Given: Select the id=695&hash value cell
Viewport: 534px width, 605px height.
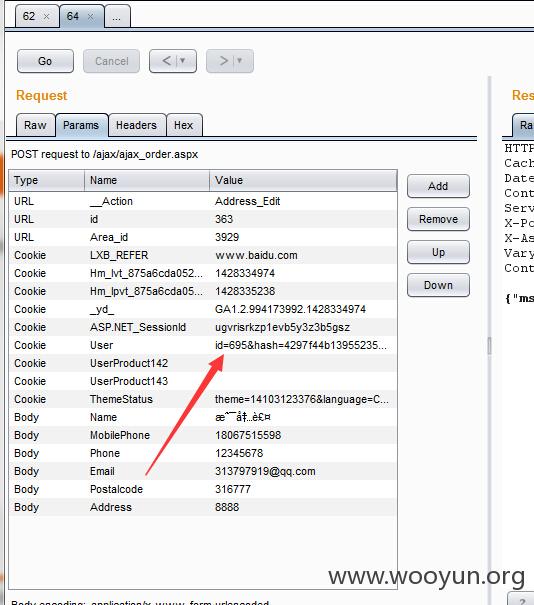Looking at the screenshot, I should [x=303, y=345].
